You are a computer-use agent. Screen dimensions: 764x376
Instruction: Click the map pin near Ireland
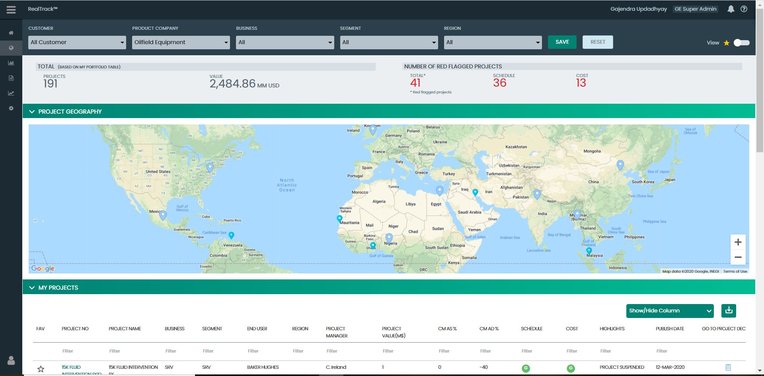[x=373, y=130]
